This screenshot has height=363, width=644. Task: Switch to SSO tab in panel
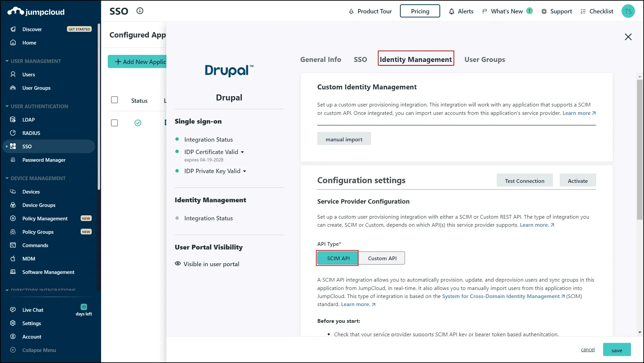click(x=360, y=59)
